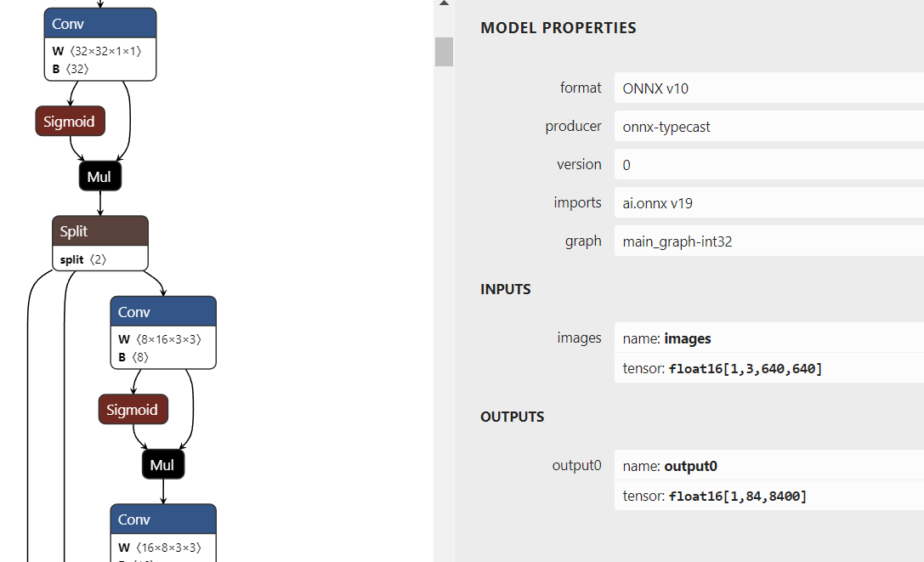924x562 pixels.
Task: Select the second Sigmoid node
Action: pyautogui.click(x=133, y=410)
